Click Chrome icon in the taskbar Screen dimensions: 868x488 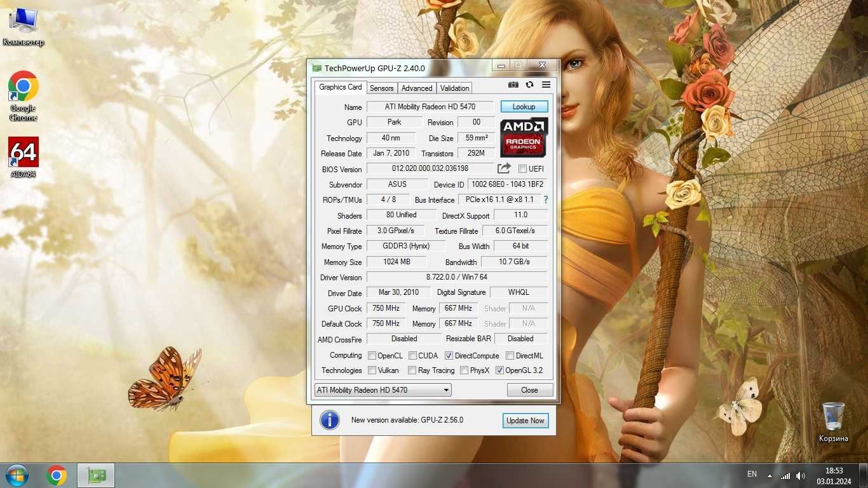(57, 475)
